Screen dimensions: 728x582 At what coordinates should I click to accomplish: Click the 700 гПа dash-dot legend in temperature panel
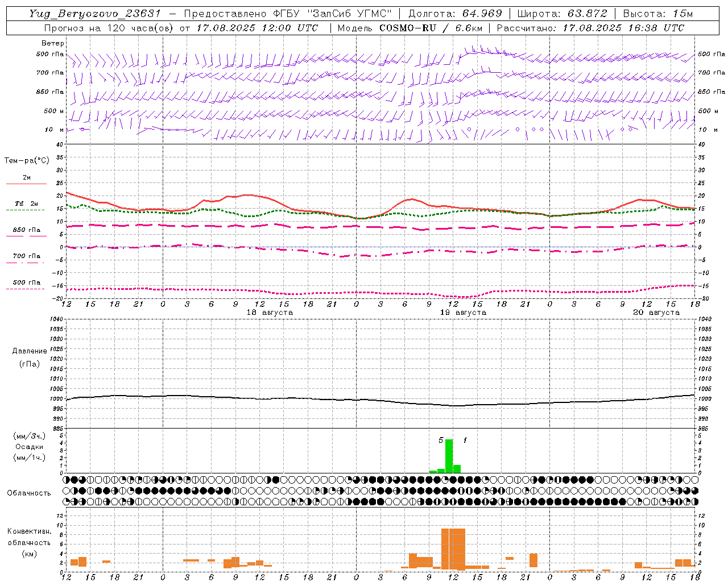pyautogui.click(x=26, y=259)
